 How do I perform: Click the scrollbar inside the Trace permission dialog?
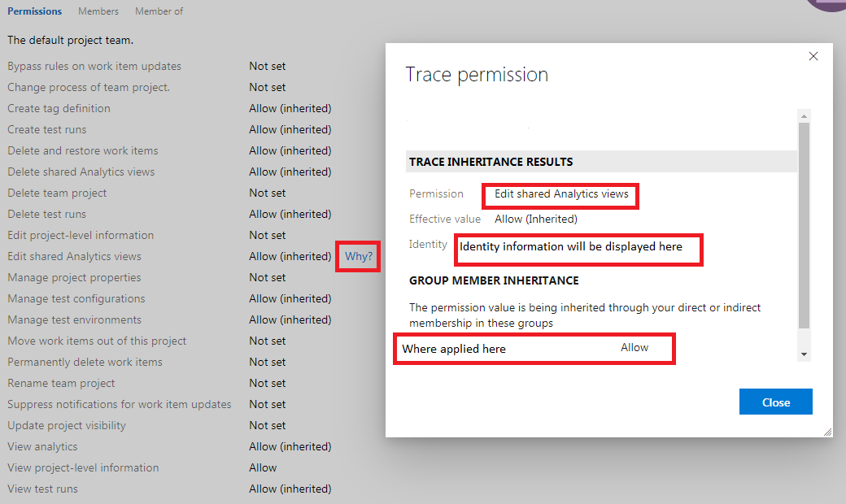click(804, 236)
